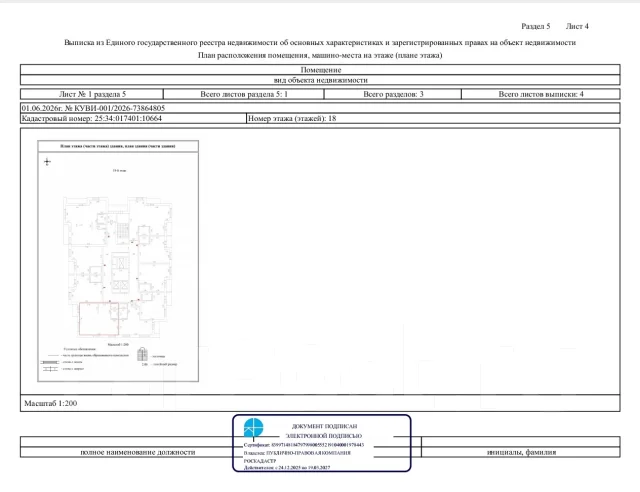Click cell 'Всего листов раздела 5: 1'
This screenshot has height=492, width=640.
pyautogui.click(x=244, y=94)
